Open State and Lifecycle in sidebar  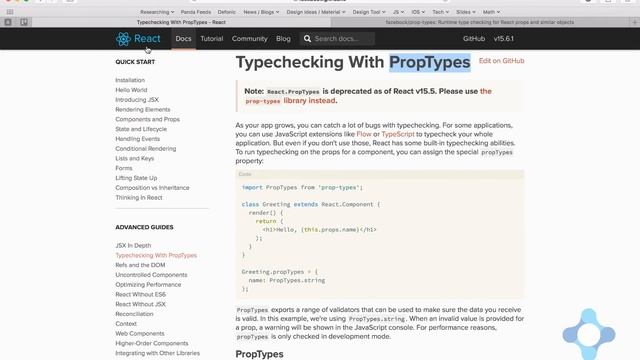click(141, 129)
